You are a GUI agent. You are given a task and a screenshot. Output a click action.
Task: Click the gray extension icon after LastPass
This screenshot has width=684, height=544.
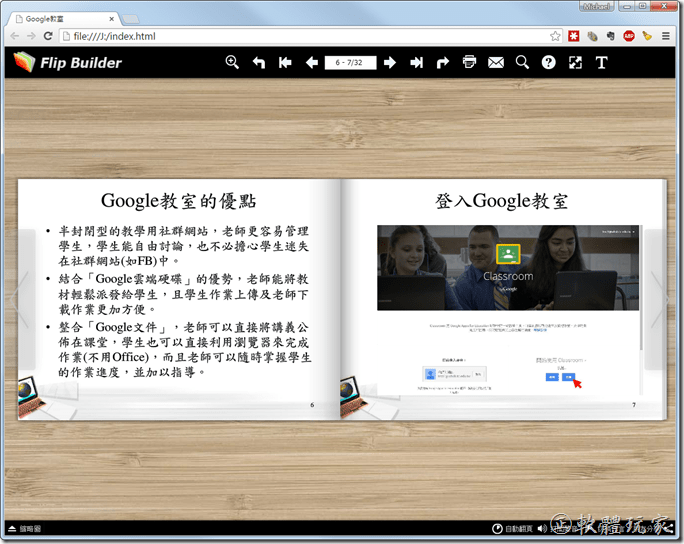tap(592, 36)
